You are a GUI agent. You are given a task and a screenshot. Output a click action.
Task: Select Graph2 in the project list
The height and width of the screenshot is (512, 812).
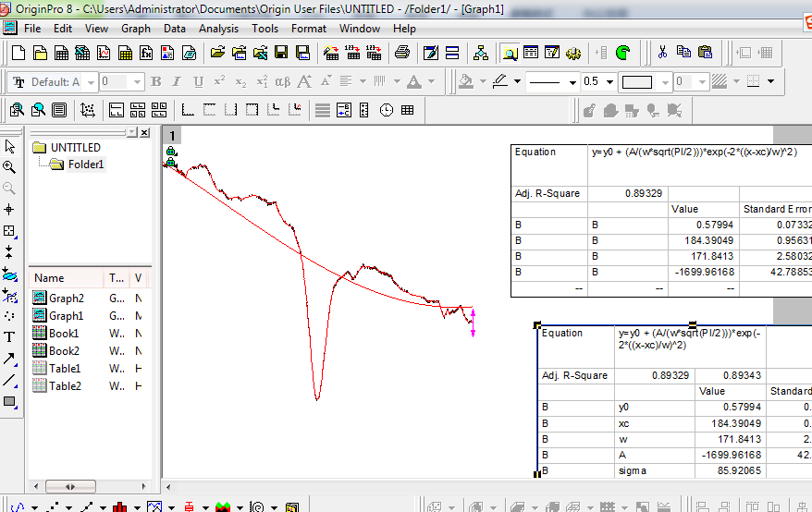click(66, 298)
